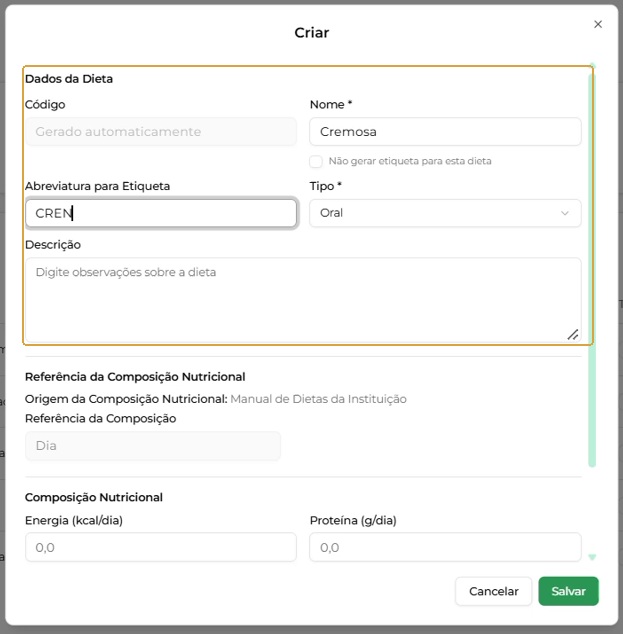623x634 pixels.
Task: Click 'Referência da Composição Nutricional' heading
Action: click(135, 377)
